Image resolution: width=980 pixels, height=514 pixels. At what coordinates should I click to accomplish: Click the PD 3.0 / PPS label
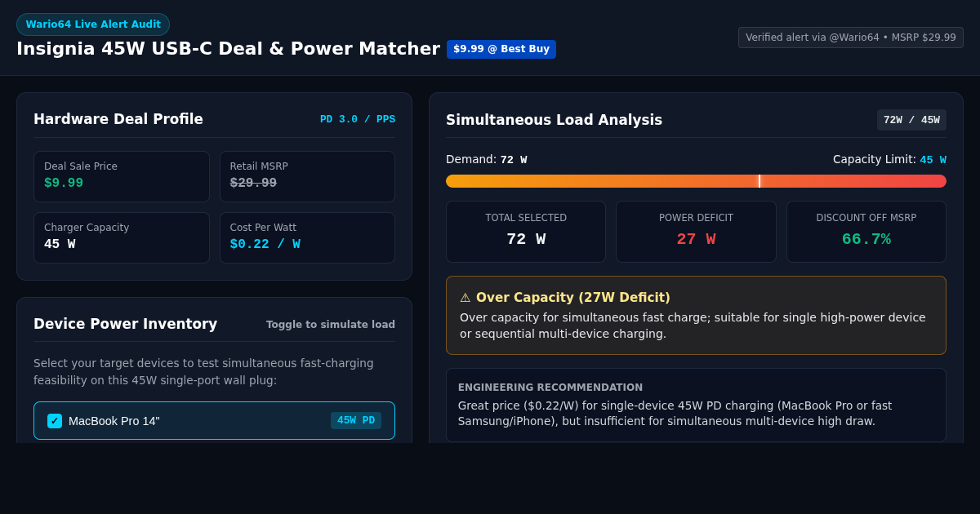pos(358,119)
